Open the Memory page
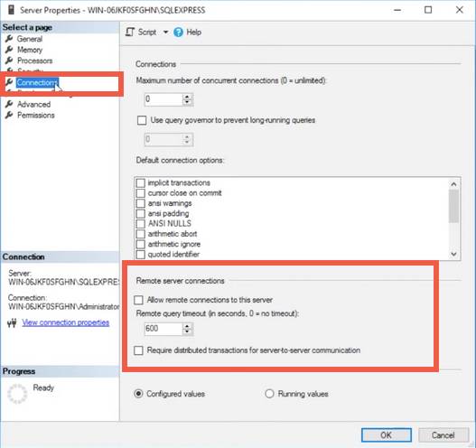The width and height of the screenshot is (476, 448). 30,50
